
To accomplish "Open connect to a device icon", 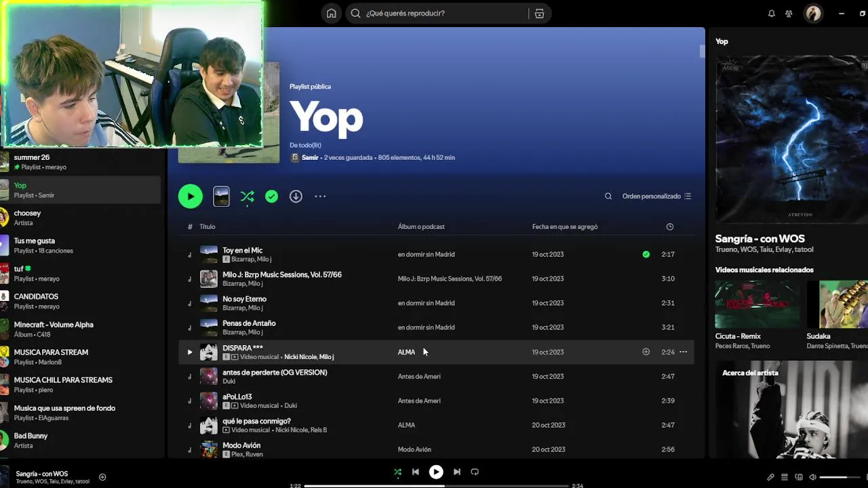I will pos(799,477).
